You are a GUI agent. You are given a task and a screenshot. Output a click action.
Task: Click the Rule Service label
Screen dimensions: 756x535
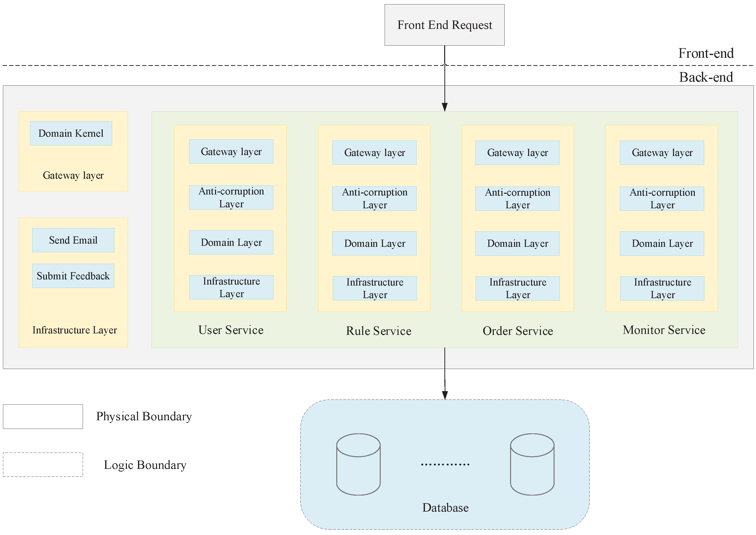click(x=379, y=331)
